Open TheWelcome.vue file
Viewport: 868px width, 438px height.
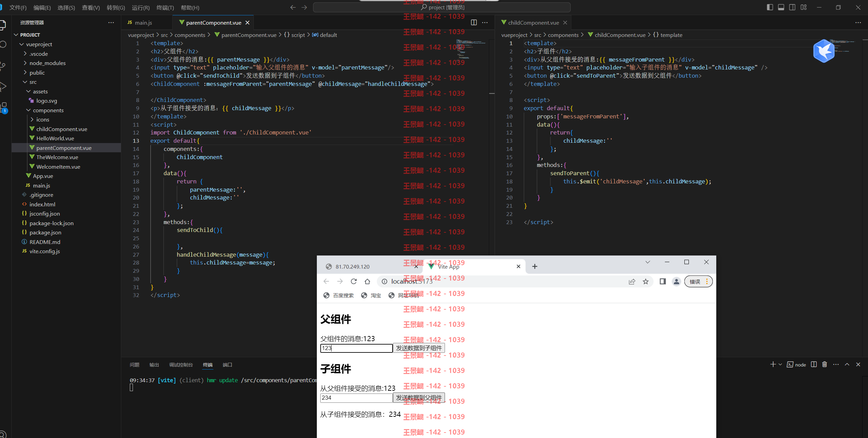57,157
